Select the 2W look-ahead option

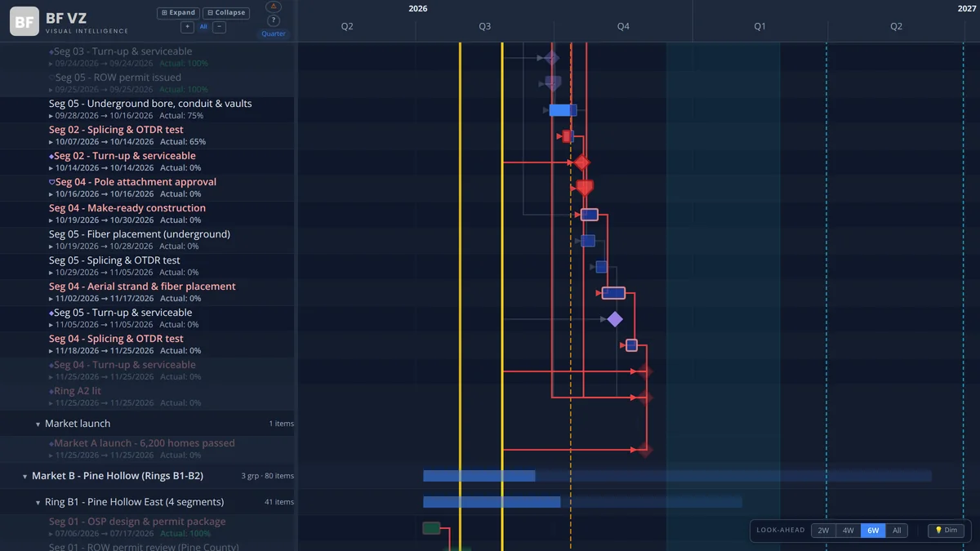point(823,531)
